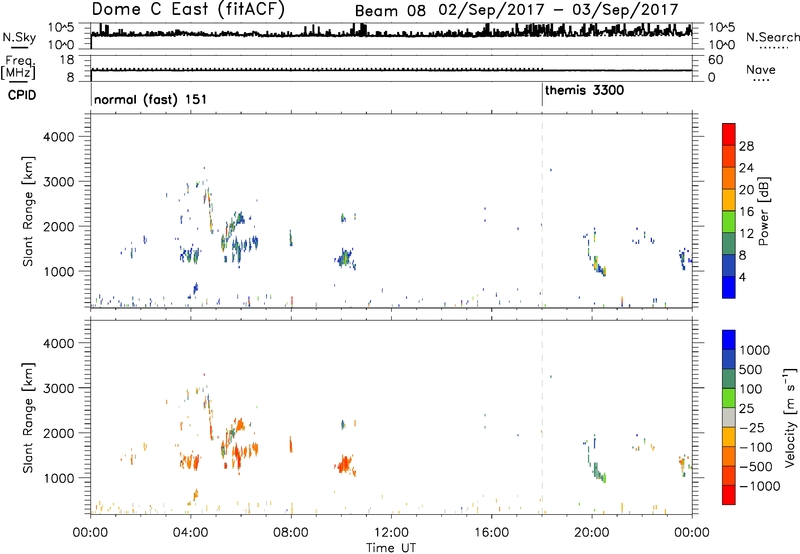Click the '16:00' time axis tick label
Image resolution: width=800 pixels, height=554 pixels.
click(x=491, y=533)
